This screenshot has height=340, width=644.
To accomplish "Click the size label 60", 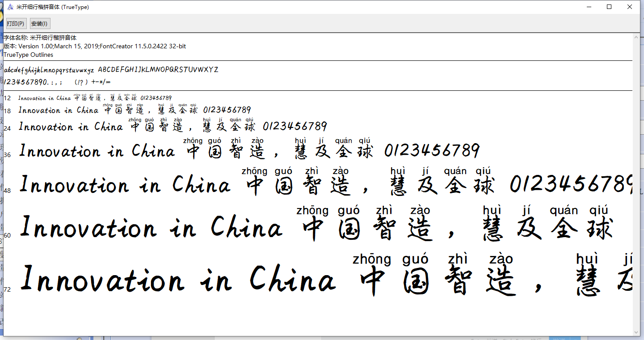I will 7,235.
